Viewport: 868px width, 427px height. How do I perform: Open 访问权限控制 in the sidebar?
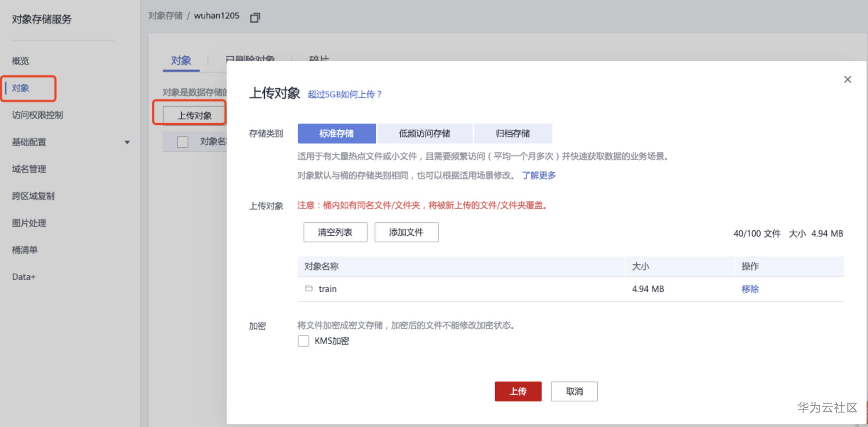tap(37, 115)
